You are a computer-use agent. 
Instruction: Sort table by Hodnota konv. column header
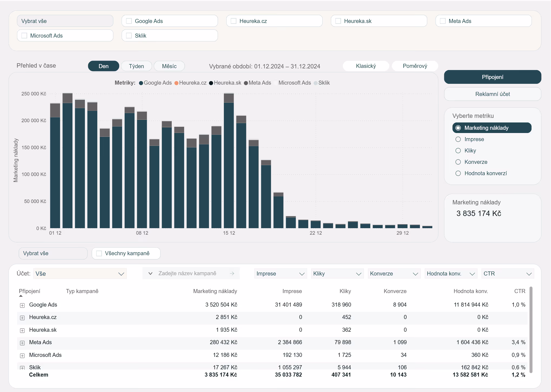pos(471,291)
